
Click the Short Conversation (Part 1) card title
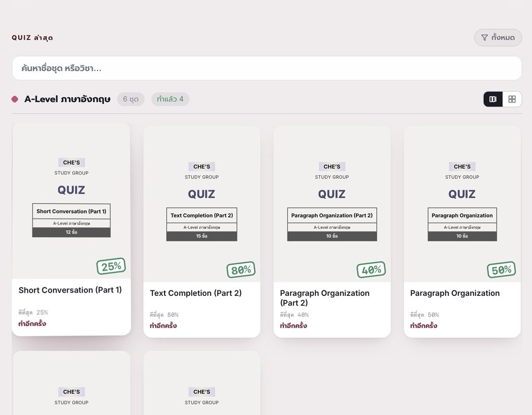click(x=70, y=290)
